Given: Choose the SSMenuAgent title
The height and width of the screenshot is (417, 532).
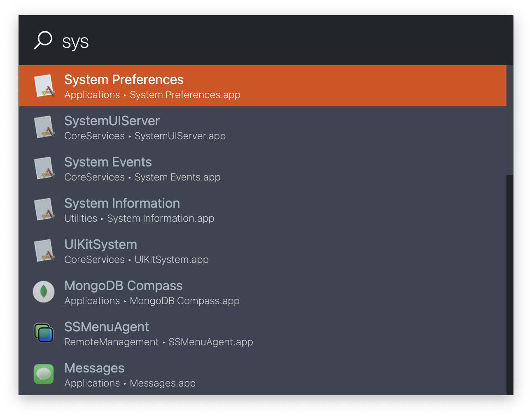Looking at the screenshot, I should (x=107, y=327).
